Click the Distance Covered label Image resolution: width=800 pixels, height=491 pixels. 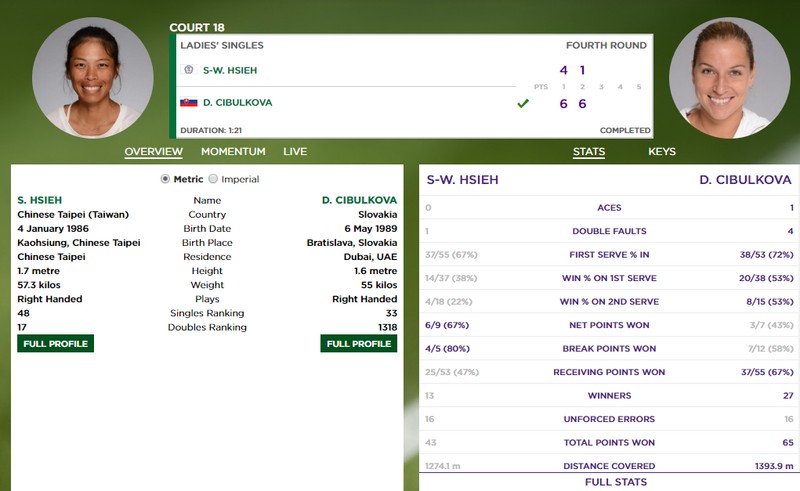pos(609,466)
